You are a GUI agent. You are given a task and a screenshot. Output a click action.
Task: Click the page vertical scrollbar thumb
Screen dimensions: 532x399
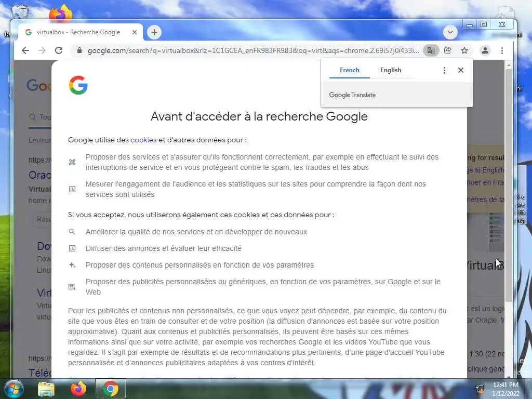pyautogui.click(x=508, y=185)
